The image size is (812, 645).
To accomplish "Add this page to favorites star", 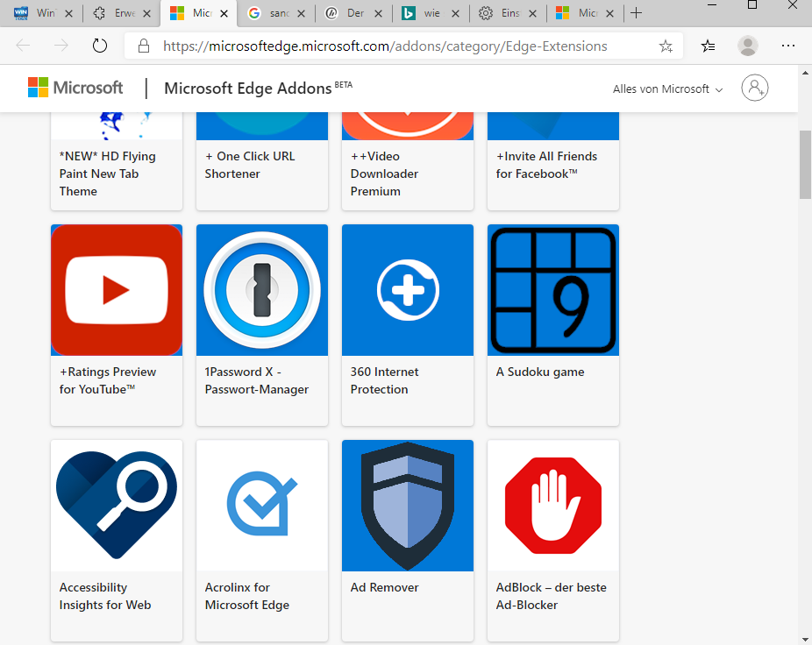I will (666, 46).
